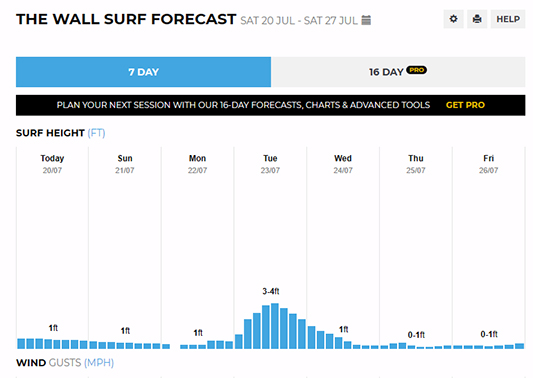Viewport: 533px width, 378px height.
Task: Open the calendar date picker icon
Action: pos(366,20)
